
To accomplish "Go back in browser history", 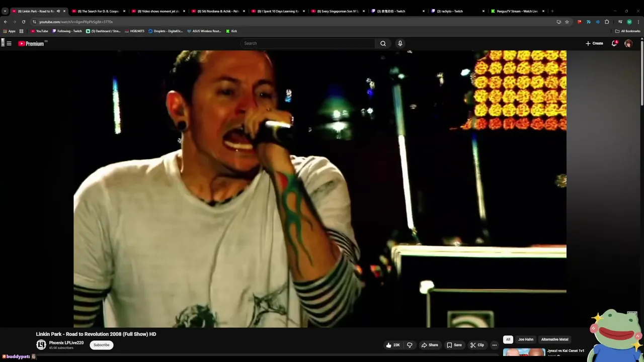I will [x=6, y=22].
